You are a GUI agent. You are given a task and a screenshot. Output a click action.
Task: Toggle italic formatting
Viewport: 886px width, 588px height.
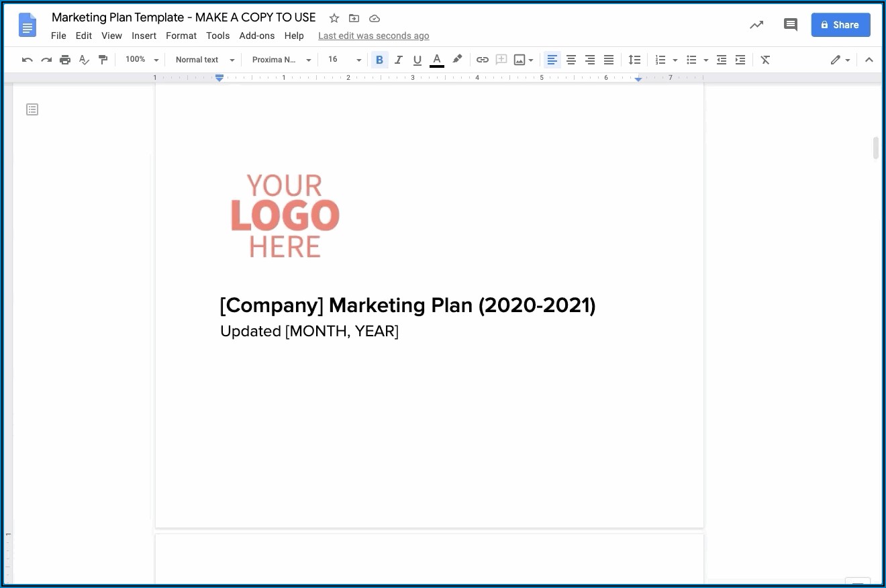pyautogui.click(x=398, y=60)
